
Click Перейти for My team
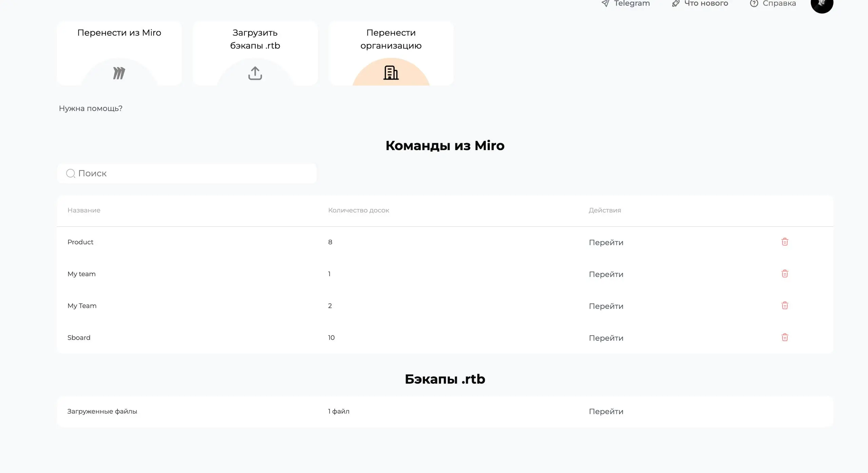606,274
